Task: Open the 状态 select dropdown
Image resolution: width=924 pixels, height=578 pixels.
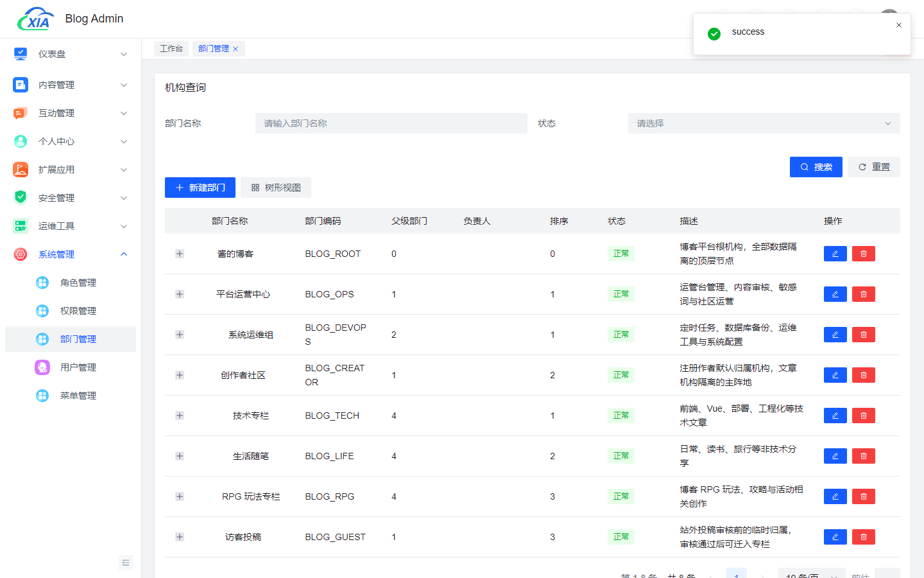Action: click(764, 123)
